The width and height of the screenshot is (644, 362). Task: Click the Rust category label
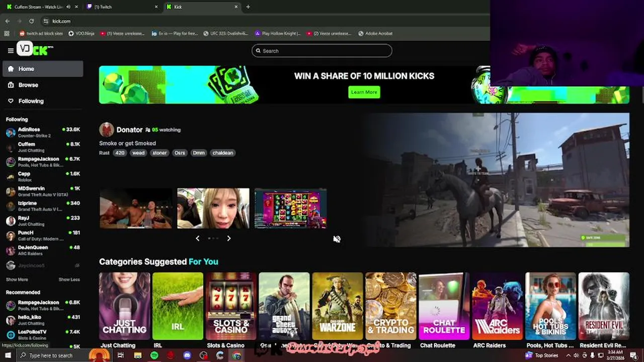tap(104, 153)
